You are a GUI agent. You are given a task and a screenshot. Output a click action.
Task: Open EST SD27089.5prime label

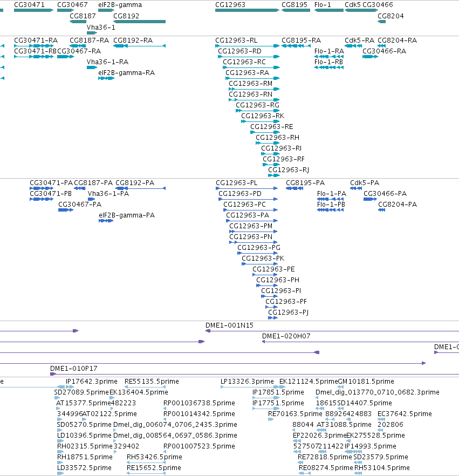point(81,392)
